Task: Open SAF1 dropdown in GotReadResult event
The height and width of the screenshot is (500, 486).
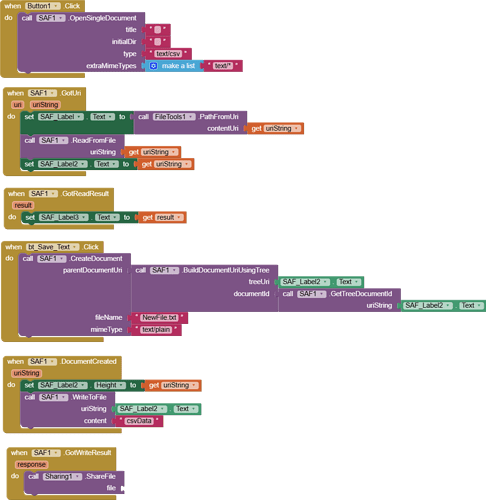Action: tap(43, 194)
